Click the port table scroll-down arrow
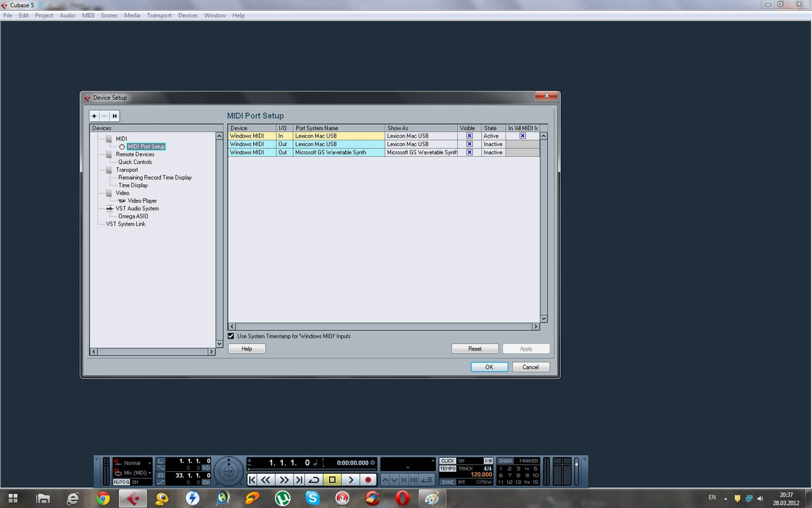Image resolution: width=812 pixels, height=508 pixels. pyautogui.click(x=543, y=319)
